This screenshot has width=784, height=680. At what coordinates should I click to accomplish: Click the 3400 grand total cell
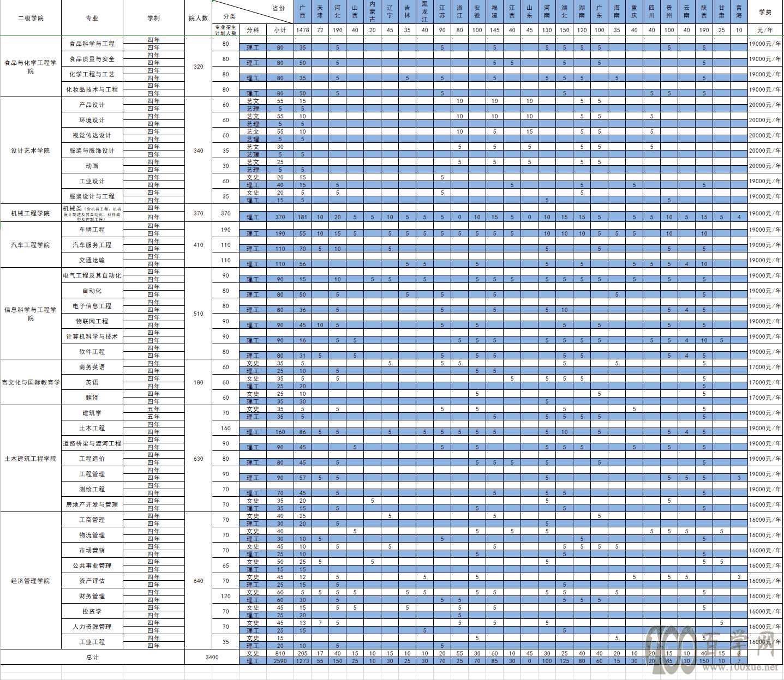click(x=212, y=657)
